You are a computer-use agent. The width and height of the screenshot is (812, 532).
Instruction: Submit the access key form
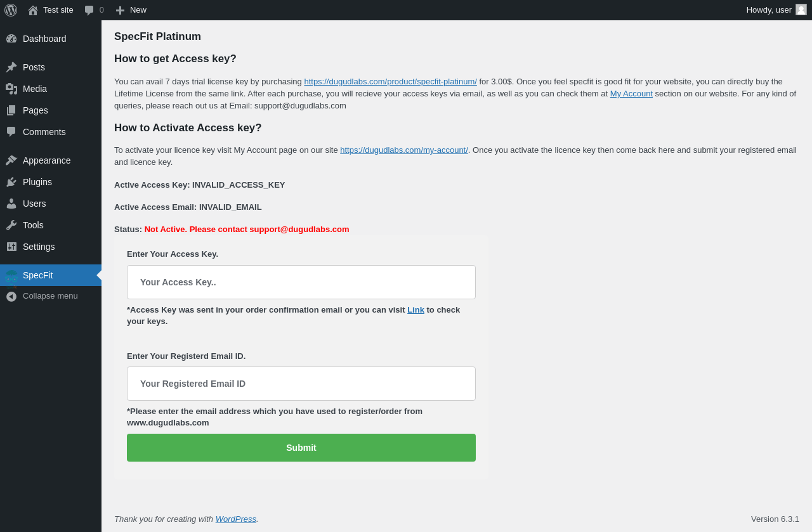tap(301, 448)
